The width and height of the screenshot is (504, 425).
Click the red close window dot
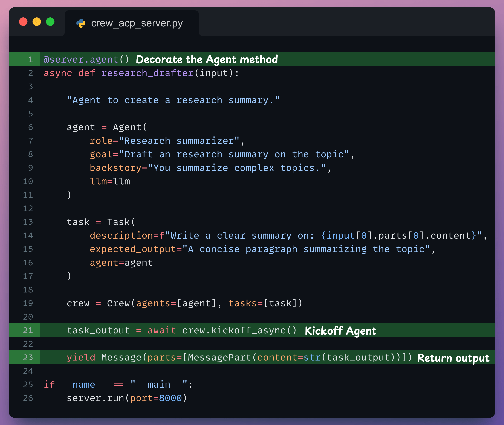coord(23,22)
